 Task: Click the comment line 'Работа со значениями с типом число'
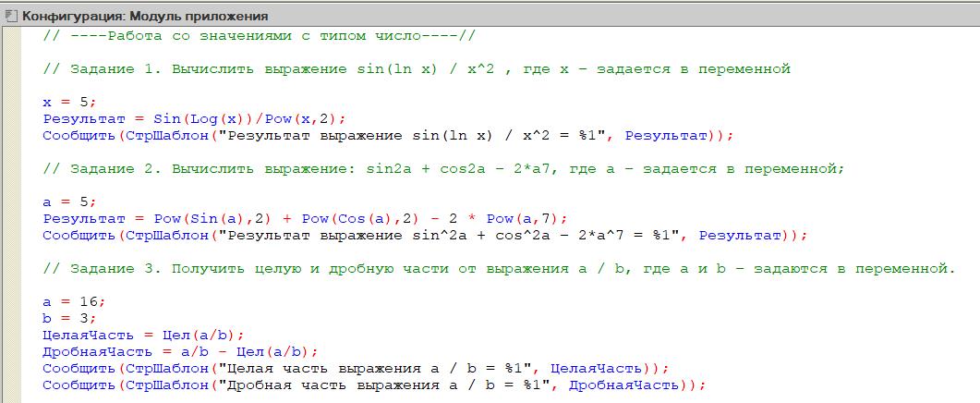click(x=260, y=36)
